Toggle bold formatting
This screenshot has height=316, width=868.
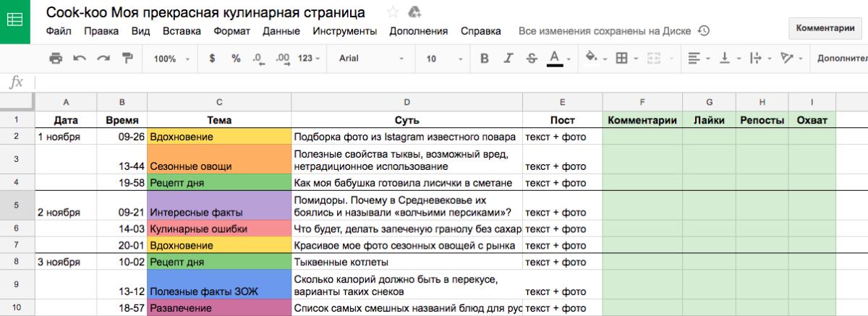tap(485, 59)
